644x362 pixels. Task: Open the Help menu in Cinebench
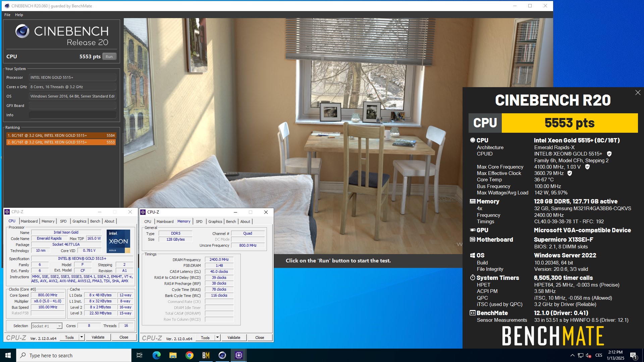click(19, 15)
